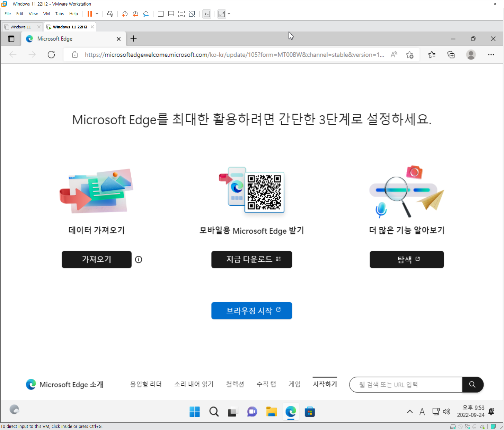Click the VMware pause VM button
504x430 pixels.
(90, 14)
